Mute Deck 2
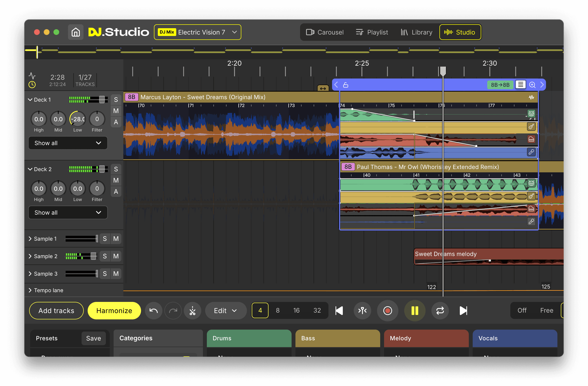 116,180
